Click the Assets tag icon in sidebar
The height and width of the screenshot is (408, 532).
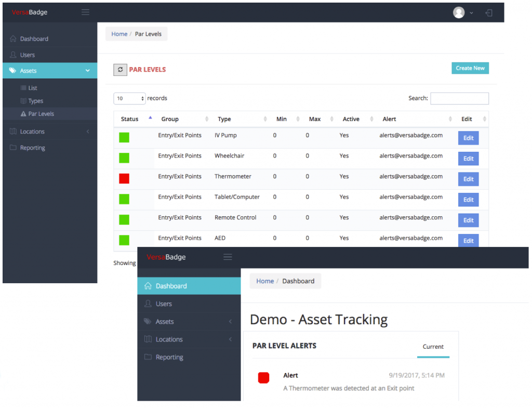tap(12, 70)
